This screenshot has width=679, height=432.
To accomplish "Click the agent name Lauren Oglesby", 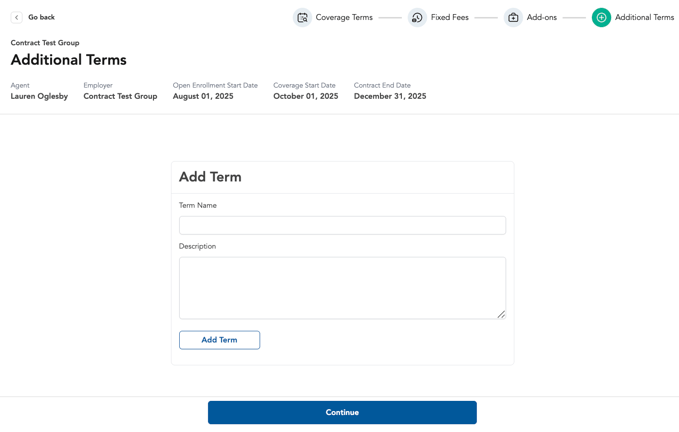I will pyautogui.click(x=39, y=96).
